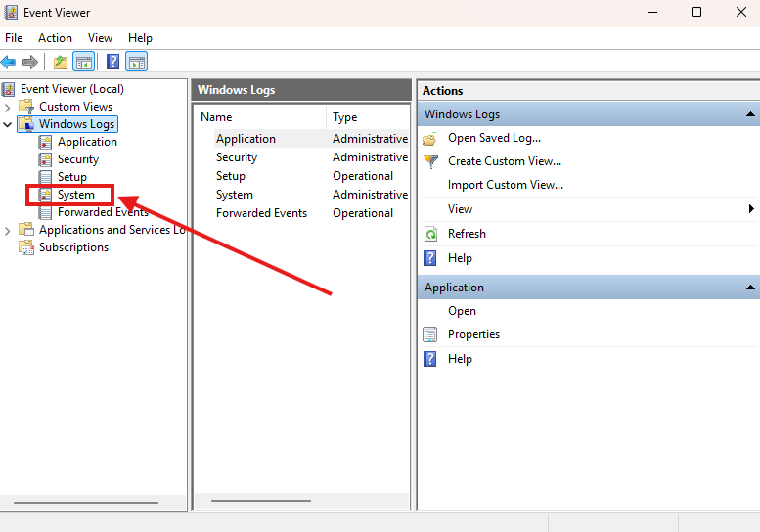
Task: Open the Help menu in menu bar
Action: pos(140,38)
